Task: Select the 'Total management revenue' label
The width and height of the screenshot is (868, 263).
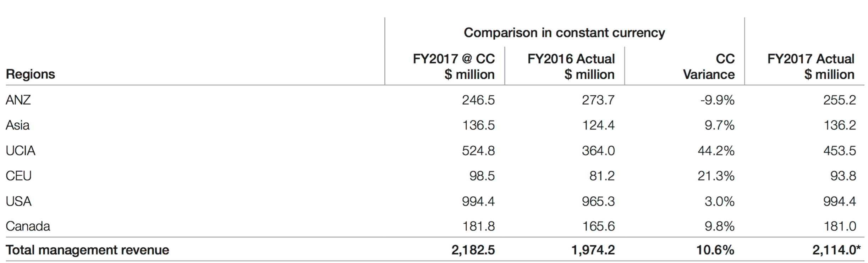Action: click(x=87, y=250)
